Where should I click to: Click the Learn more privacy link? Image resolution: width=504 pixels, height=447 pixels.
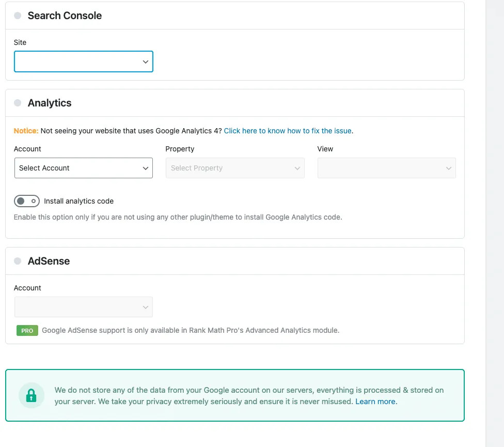click(x=375, y=402)
